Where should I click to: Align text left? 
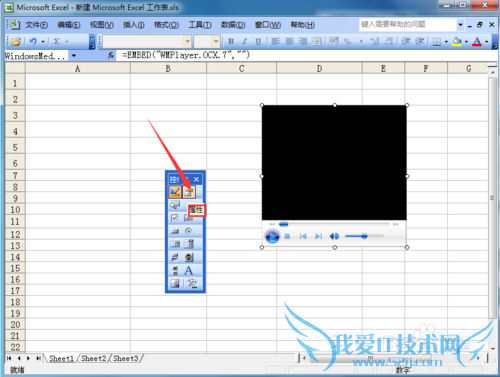coord(275,41)
